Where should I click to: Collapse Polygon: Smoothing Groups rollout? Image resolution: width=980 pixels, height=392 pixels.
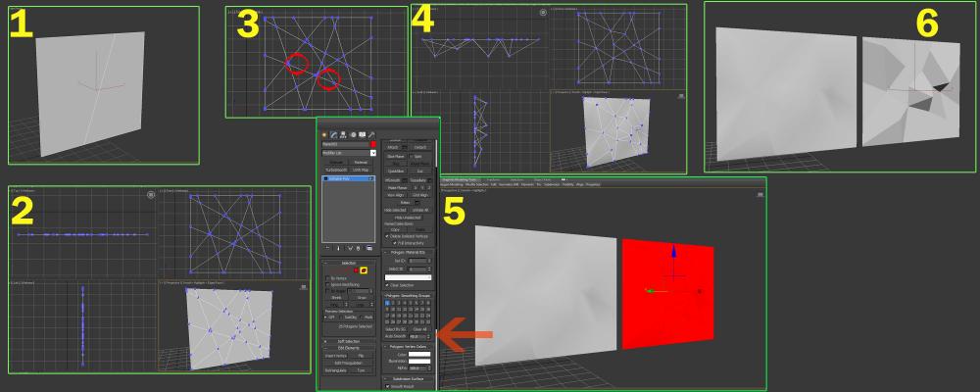click(x=408, y=295)
